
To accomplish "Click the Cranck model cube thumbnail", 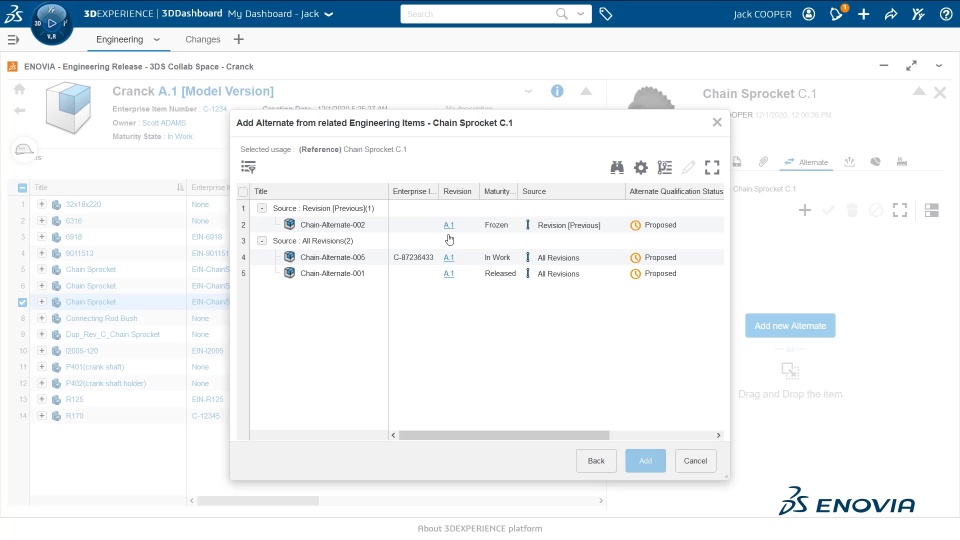I will (68, 109).
